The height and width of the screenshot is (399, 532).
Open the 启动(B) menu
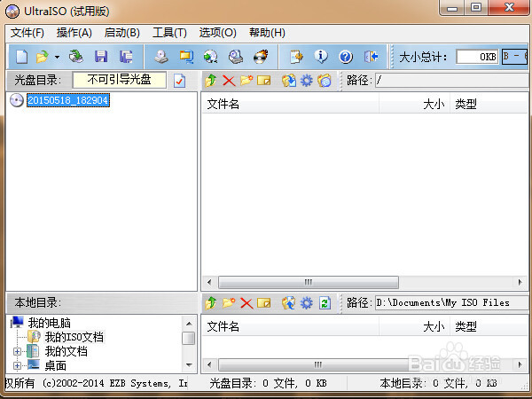[x=121, y=33]
